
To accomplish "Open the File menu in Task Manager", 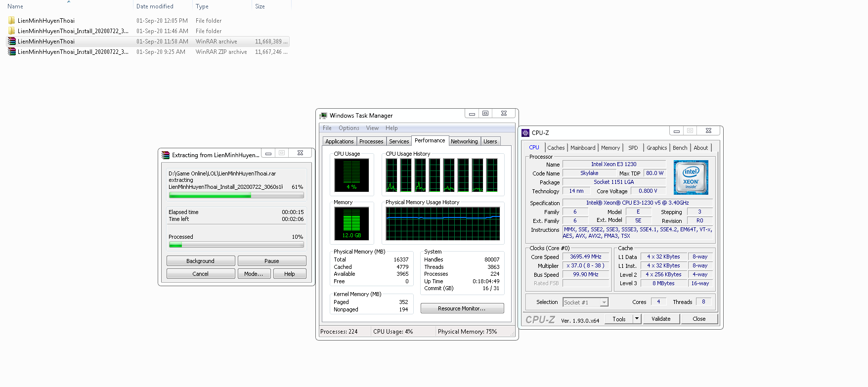I will click(327, 128).
